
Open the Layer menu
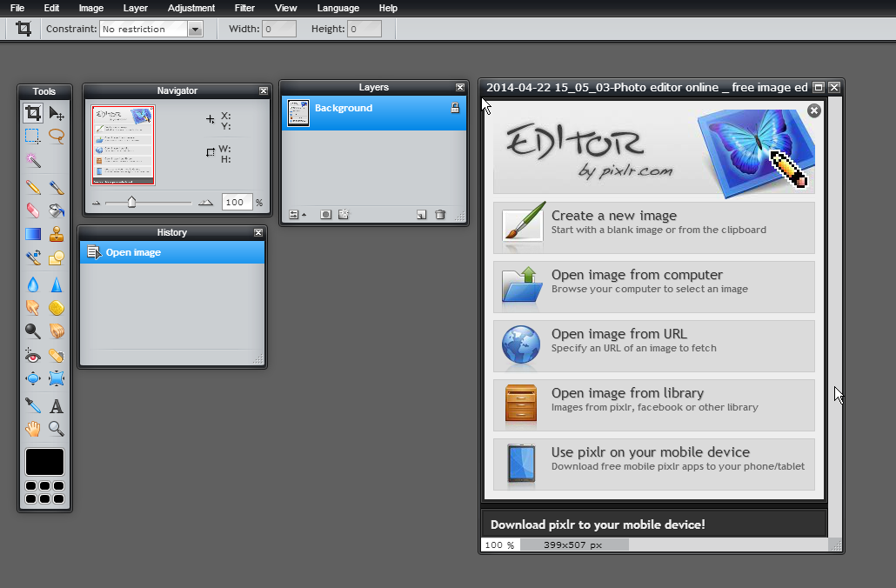point(136,8)
